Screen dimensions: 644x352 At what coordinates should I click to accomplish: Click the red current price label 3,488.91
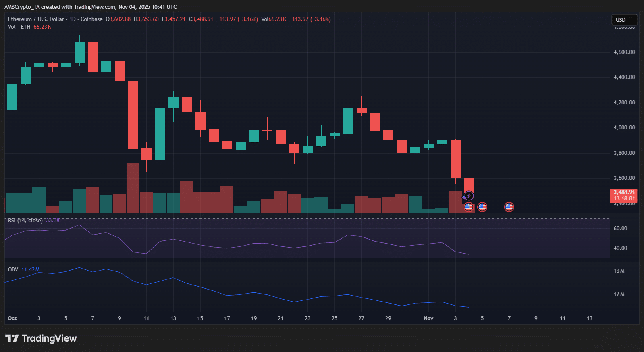[x=624, y=195]
